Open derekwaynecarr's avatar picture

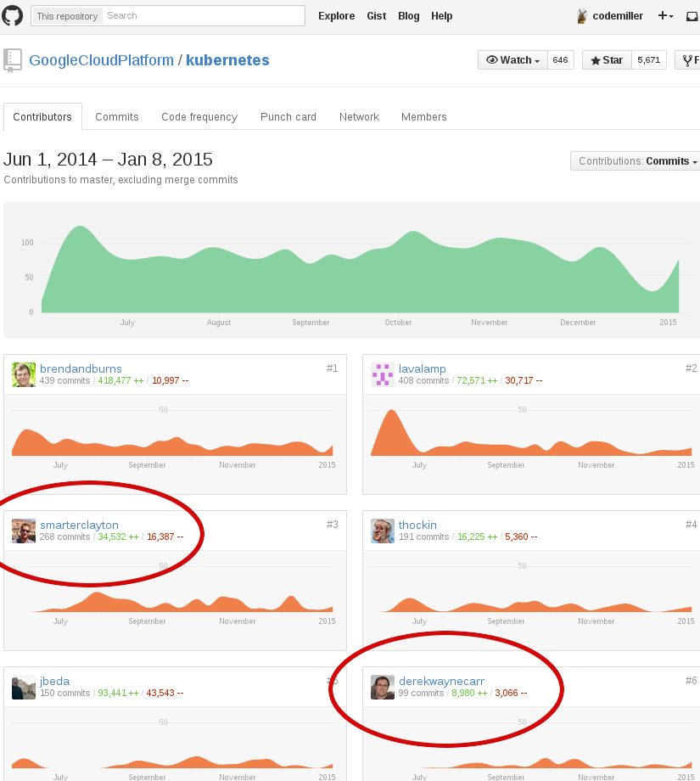(383, 688)
